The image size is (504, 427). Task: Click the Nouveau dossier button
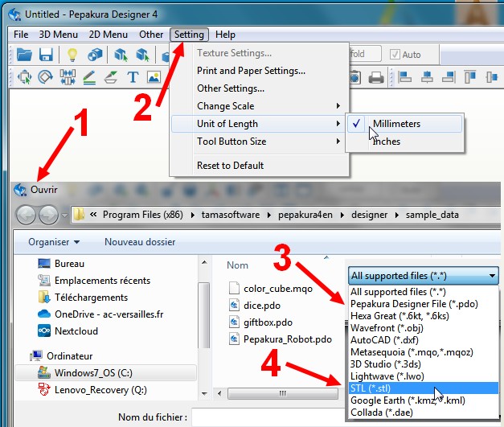click(x=140, y=242)
